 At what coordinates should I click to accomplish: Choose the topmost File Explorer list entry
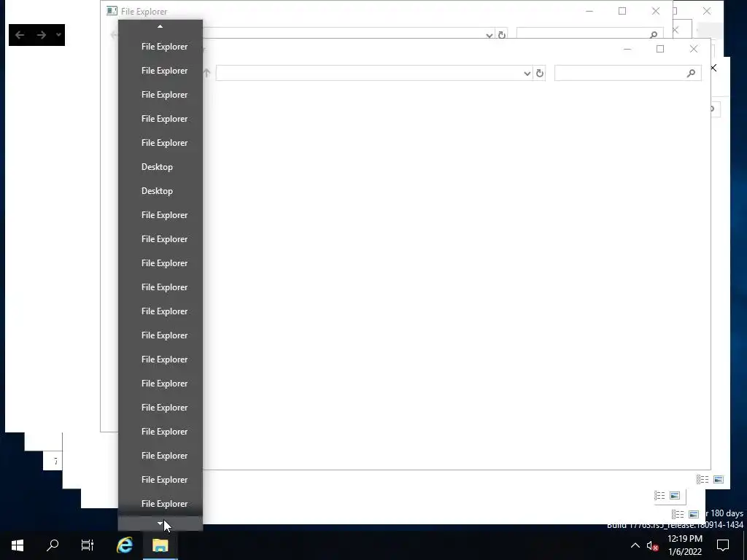pos(160,47)
